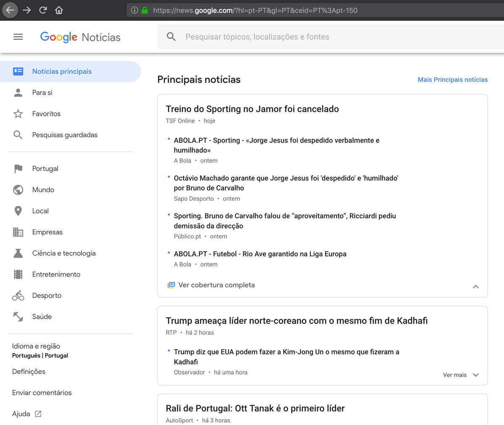Click Ver cobertura completa link
Screen dimensions: 504x425
[x=216, y=285]
